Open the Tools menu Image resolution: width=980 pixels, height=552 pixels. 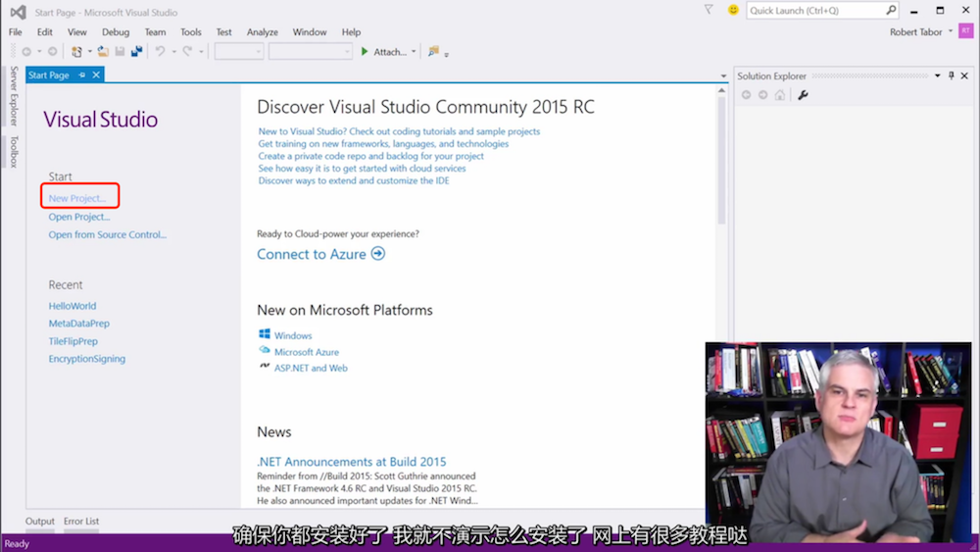[191, 32]
